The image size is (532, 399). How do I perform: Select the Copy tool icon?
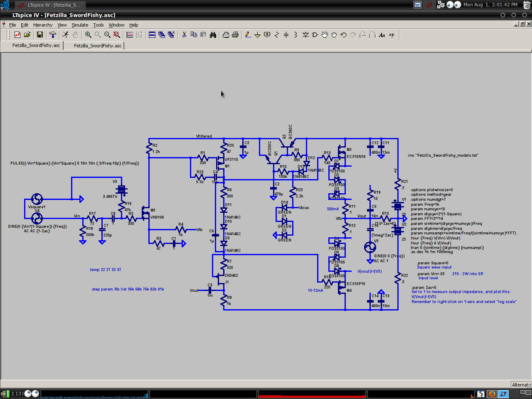click(194, 35)
